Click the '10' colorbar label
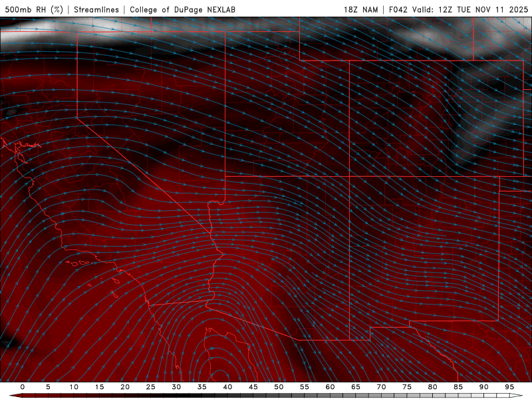This screenshot has height=399, width=532. coord(74,387)
